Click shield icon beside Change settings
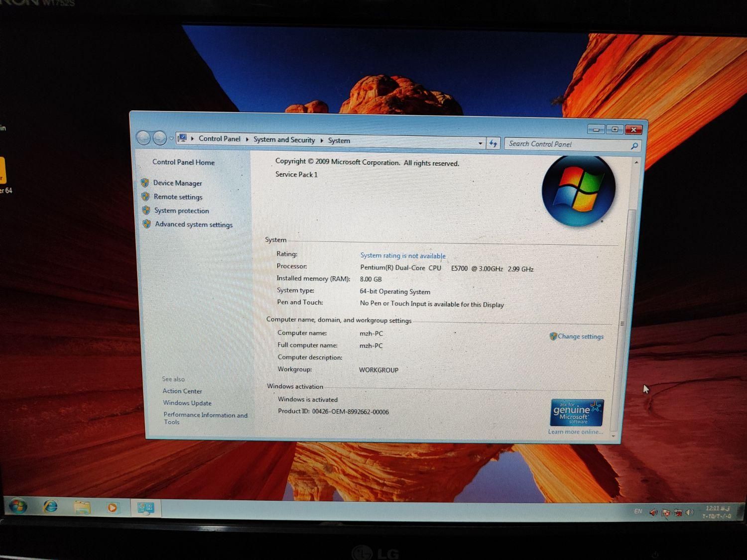The width and height of the screenshot is (747, 560). 553,336
